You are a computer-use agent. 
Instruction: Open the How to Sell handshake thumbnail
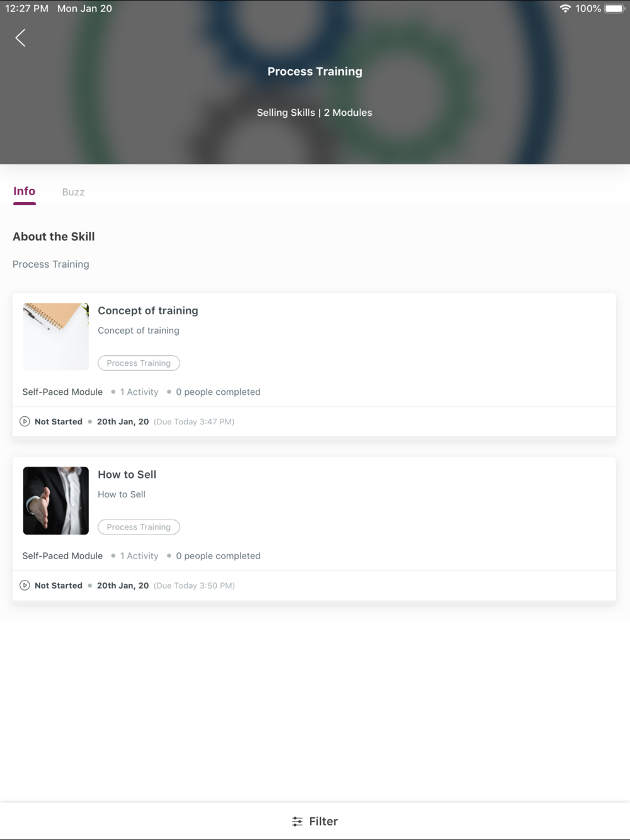pyautogui.click(x=56, y=501)
